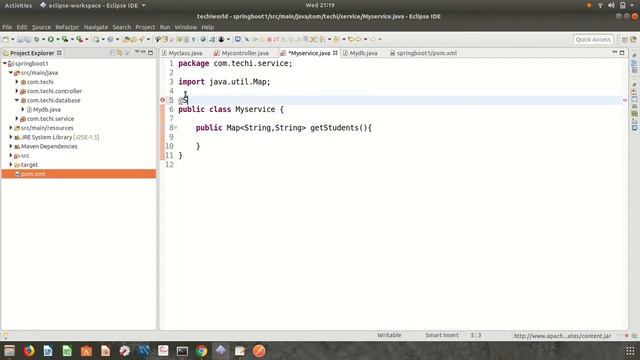Click line 8 getStudents method code
Viewport: 640px width, 360px height.
tap(284, 128)
